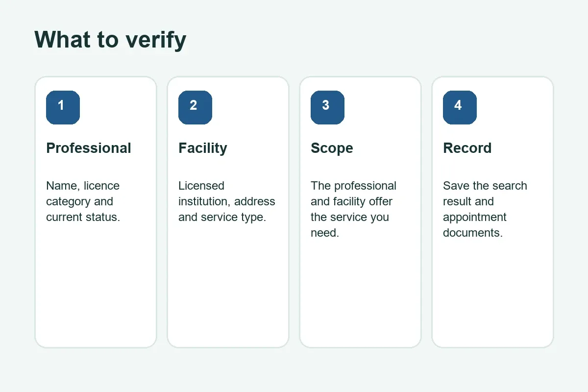The height and width of the screenshot is (392, 588).
Task: Select the 'What to verify' heading
Action: click(x=110, y=40)
